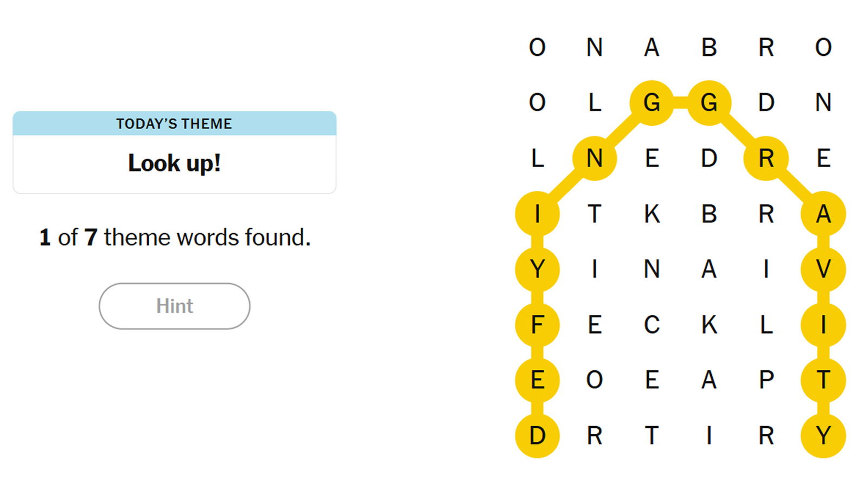Tap the highlighted Y in bottom-right corner

point(823,435)
